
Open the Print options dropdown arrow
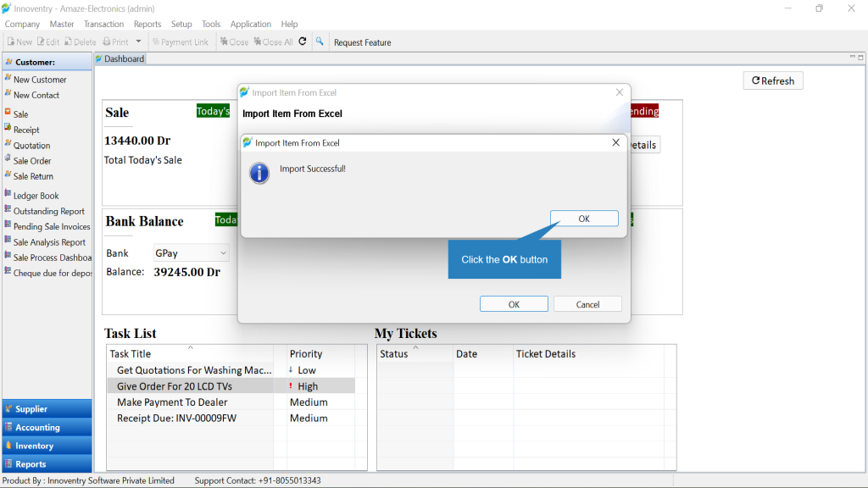pos(138,42)
